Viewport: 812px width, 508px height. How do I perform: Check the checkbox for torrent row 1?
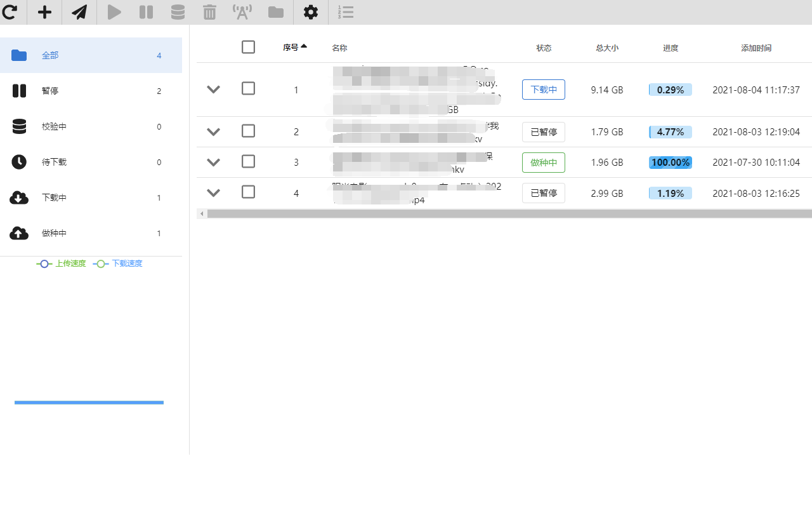[248, 88]
